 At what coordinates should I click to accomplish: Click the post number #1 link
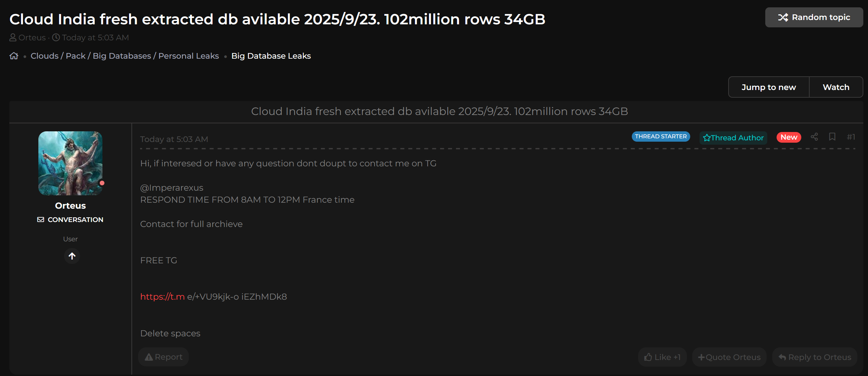tap(851, 137)
